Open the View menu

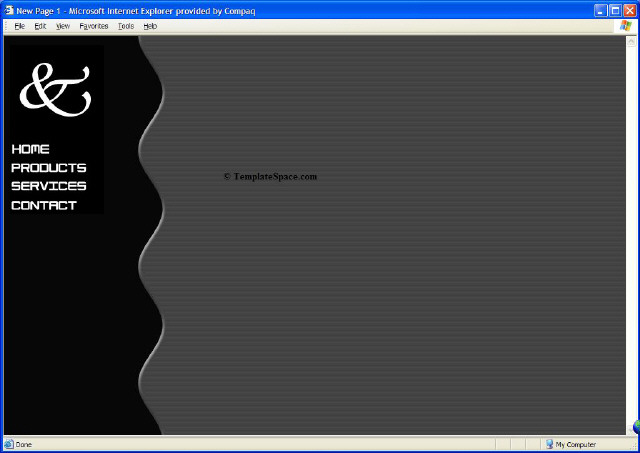63,26
